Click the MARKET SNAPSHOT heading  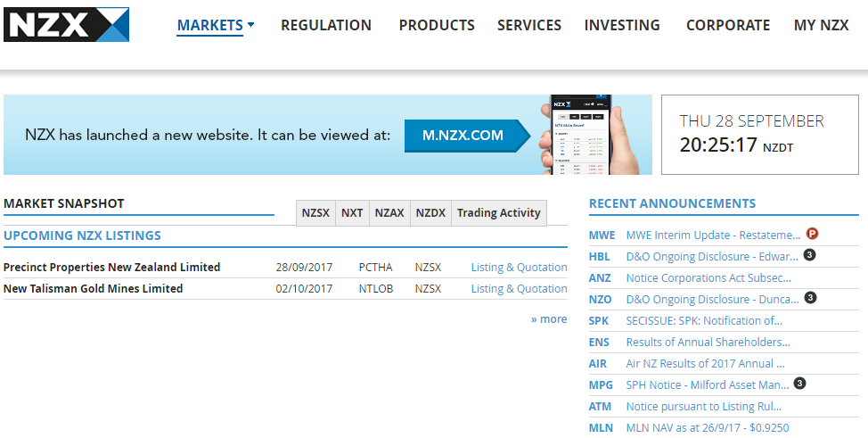tap(63, 203)
